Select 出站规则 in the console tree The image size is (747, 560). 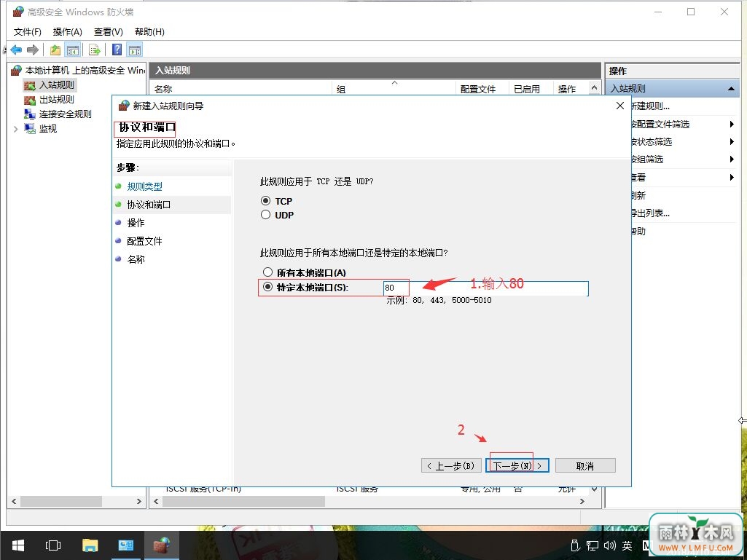pos(57,99)
